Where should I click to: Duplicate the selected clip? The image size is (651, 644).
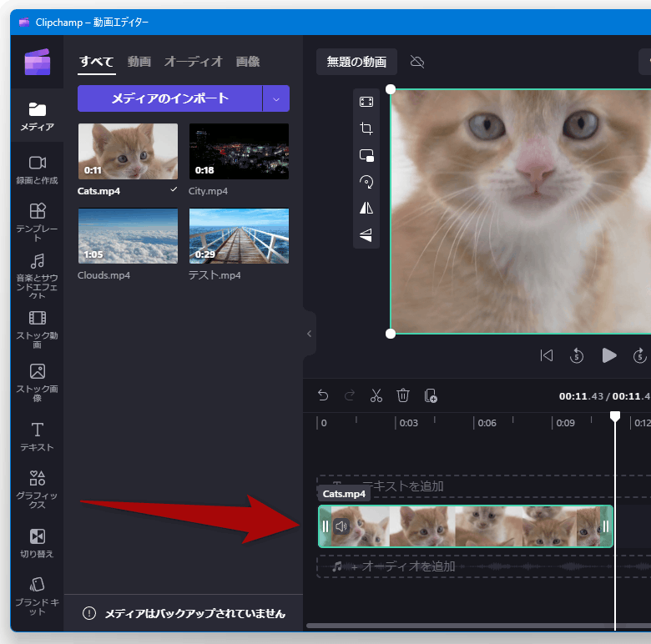(431, 395)
